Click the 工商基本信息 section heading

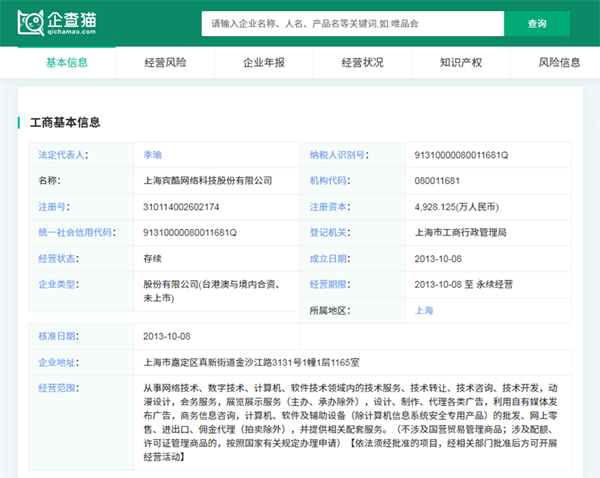(x=64, y=122)
